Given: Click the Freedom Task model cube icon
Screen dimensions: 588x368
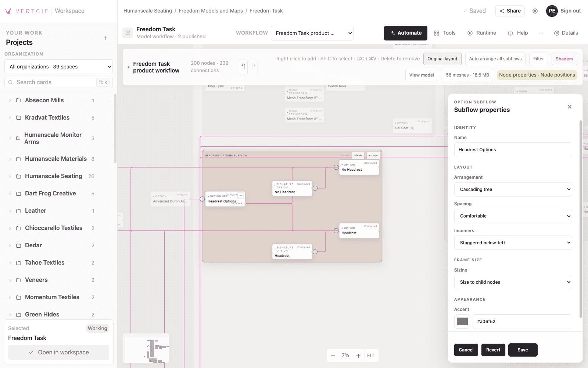Looking at the screenshot, I should (x=128, y=33).
